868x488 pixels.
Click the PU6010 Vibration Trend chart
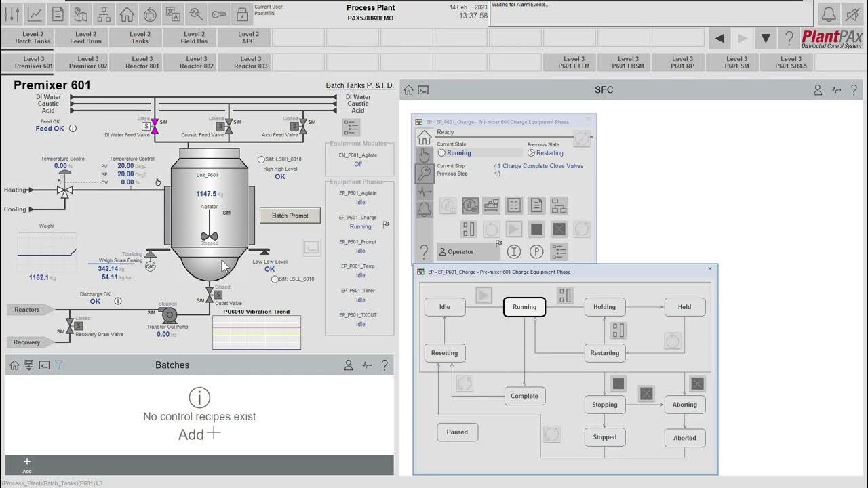click(257, 332)
